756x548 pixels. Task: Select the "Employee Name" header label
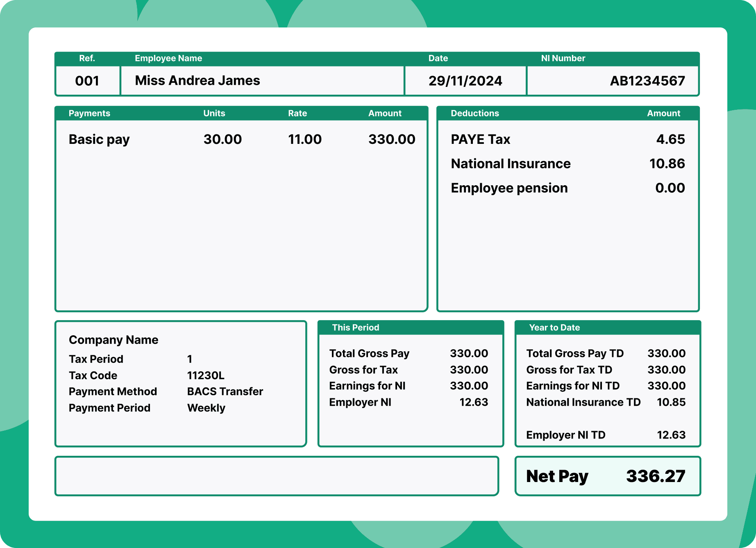coord(168,58)
